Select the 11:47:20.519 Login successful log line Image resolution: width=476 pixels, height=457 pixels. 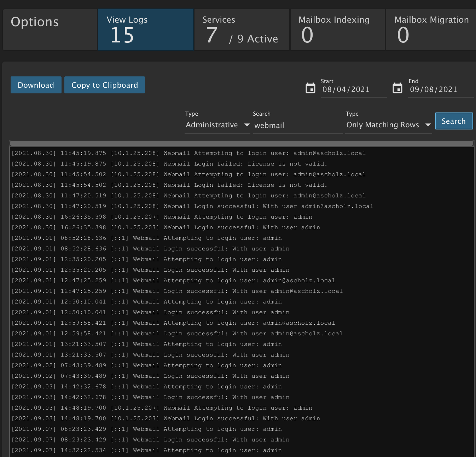point(192,206)
